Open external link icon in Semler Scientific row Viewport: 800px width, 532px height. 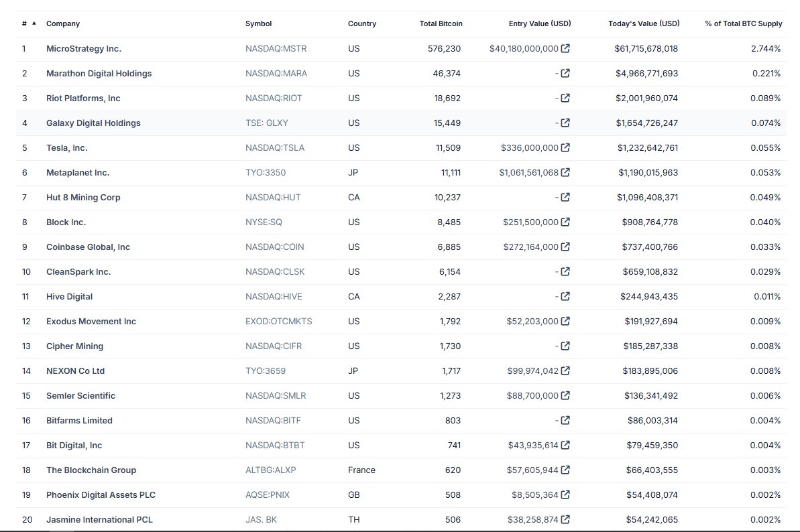coord(565,395)
